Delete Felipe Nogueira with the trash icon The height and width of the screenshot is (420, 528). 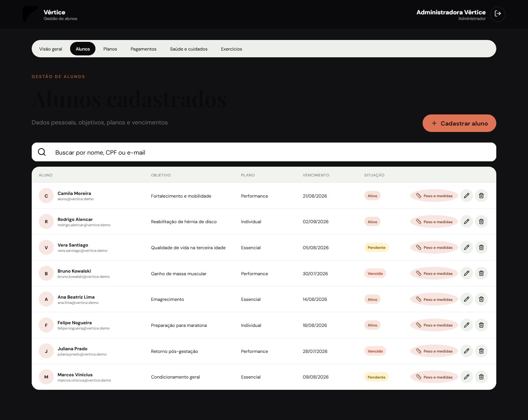[481, 325]
